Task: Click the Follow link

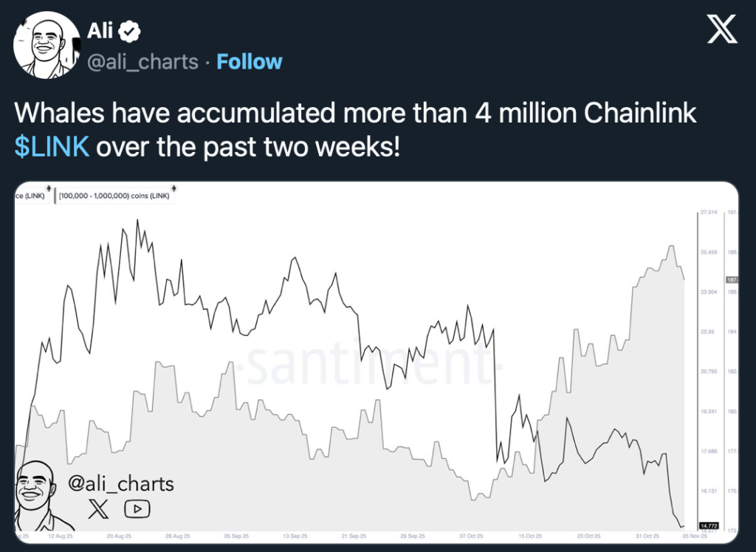Action: (250, 62)
